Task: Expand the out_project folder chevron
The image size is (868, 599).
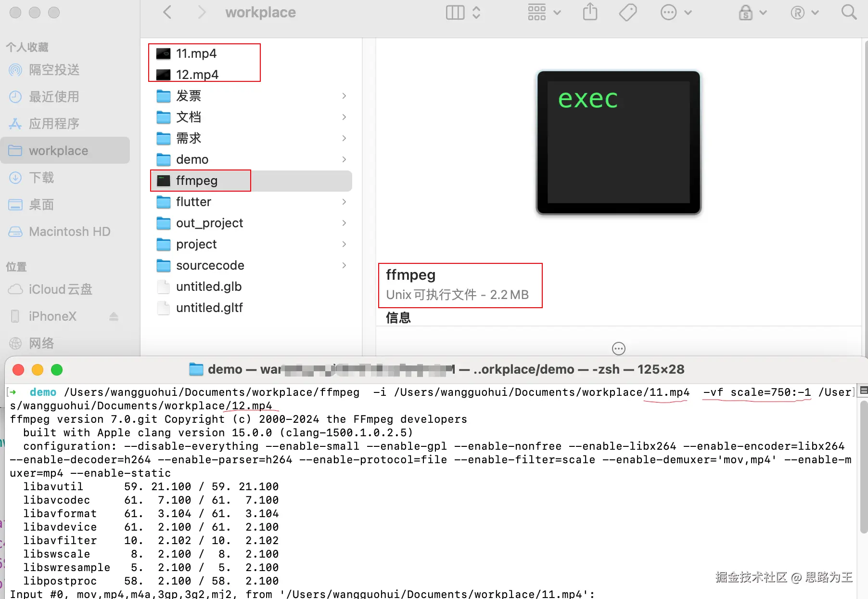Action: 344,223
